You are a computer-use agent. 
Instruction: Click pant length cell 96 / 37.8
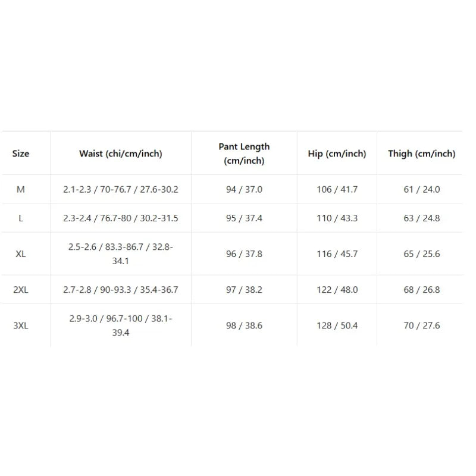[244, 254]
